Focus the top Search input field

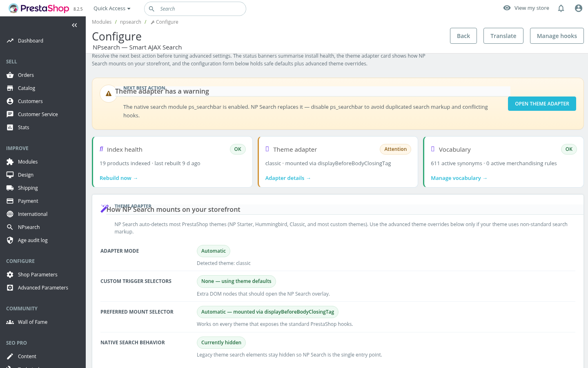[x=195, y=9]
